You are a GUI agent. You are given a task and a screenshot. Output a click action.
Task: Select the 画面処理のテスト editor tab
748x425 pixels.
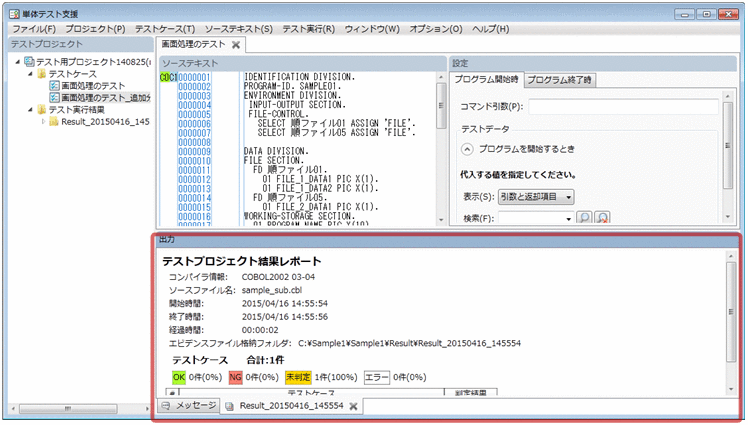[193, 44]
